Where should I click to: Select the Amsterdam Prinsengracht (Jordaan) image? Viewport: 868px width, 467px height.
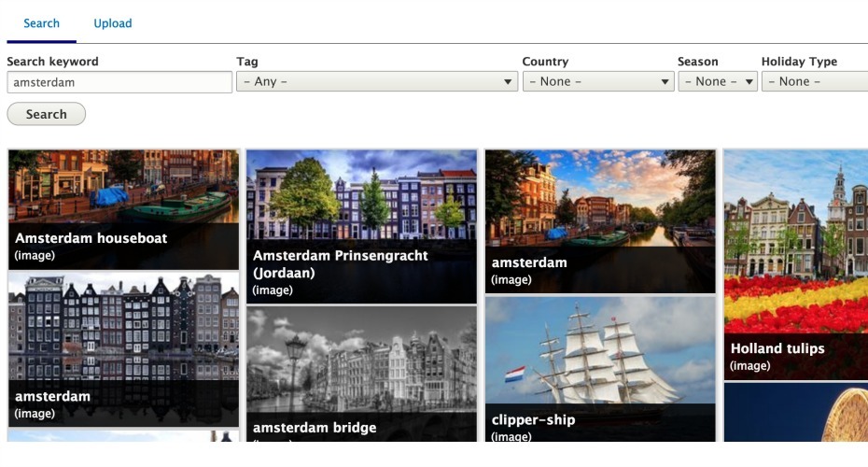pos(361,226)
